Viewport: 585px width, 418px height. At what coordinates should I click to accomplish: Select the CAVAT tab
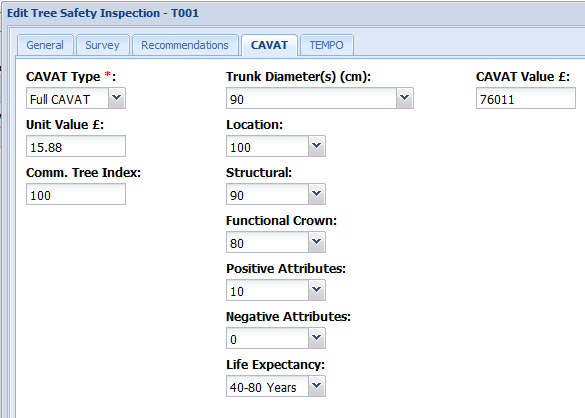pyautogui.click(x=269, y=45)
